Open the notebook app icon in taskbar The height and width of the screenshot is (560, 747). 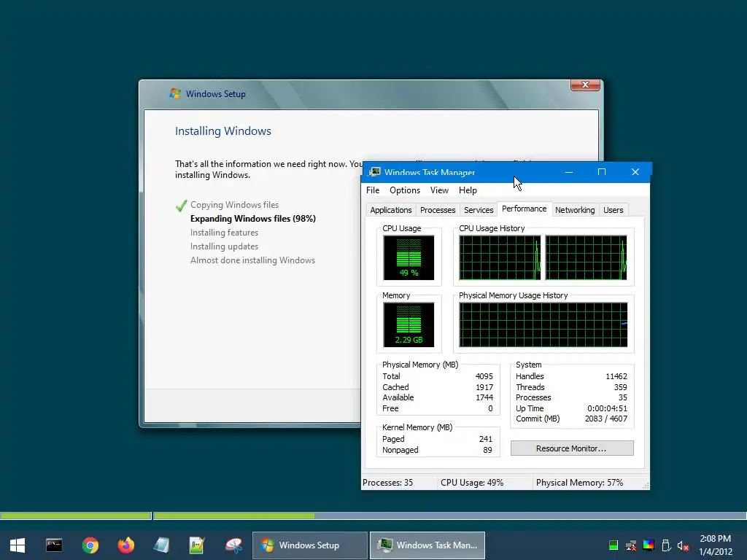[x=161, y=545]
